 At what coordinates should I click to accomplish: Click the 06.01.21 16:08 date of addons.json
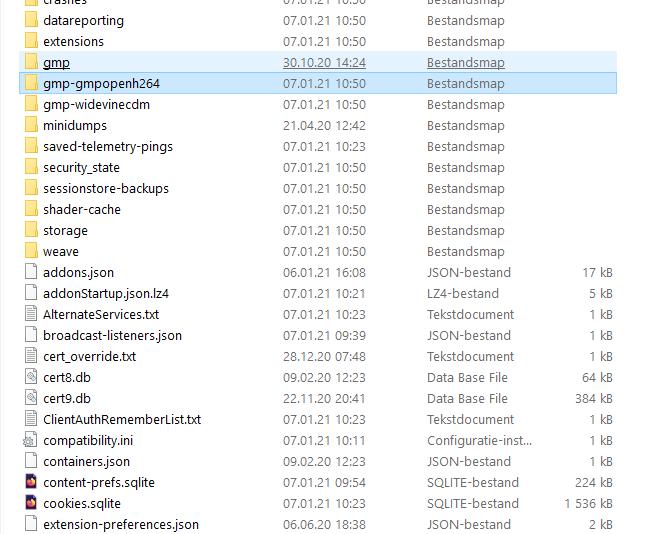point(324,272)
